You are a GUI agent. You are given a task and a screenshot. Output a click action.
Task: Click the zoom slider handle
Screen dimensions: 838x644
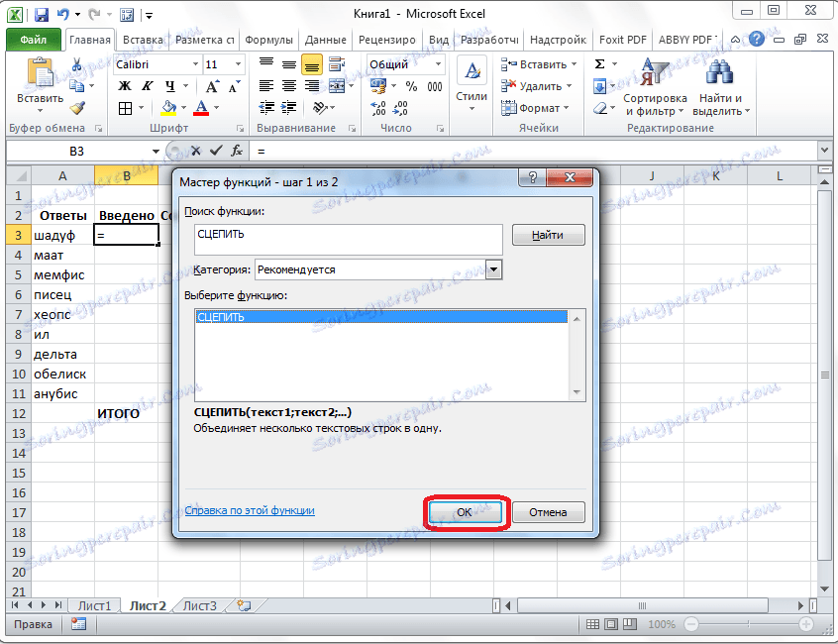point(748,624)
